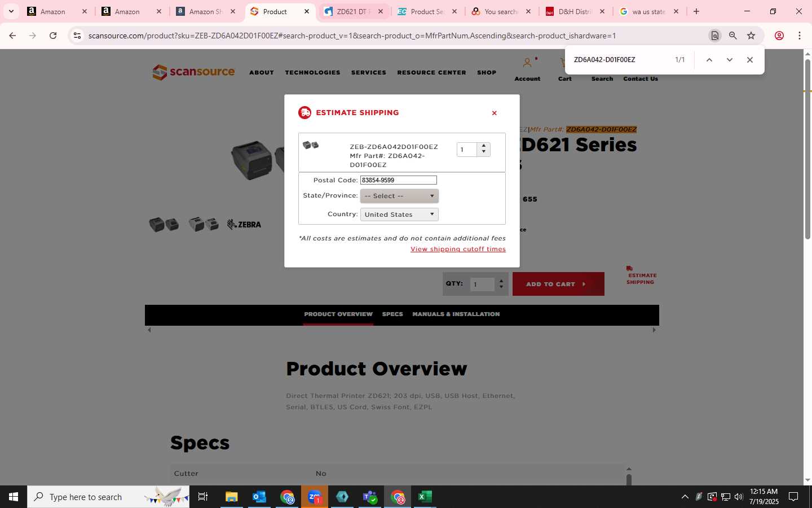Decrease quantity in shipping dialog stepper
The height and width of the screenshot is (508, 812).
(484, 152)
